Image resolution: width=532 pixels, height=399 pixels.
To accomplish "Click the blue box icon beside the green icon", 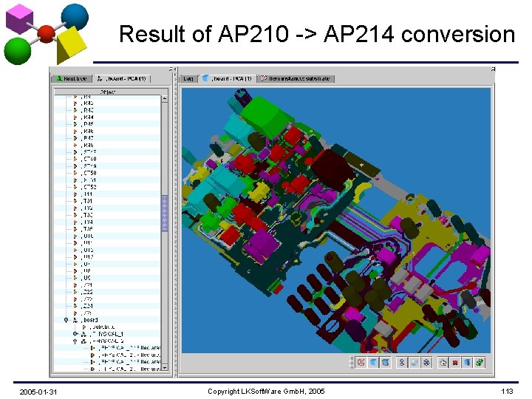I will pos(467,362).
